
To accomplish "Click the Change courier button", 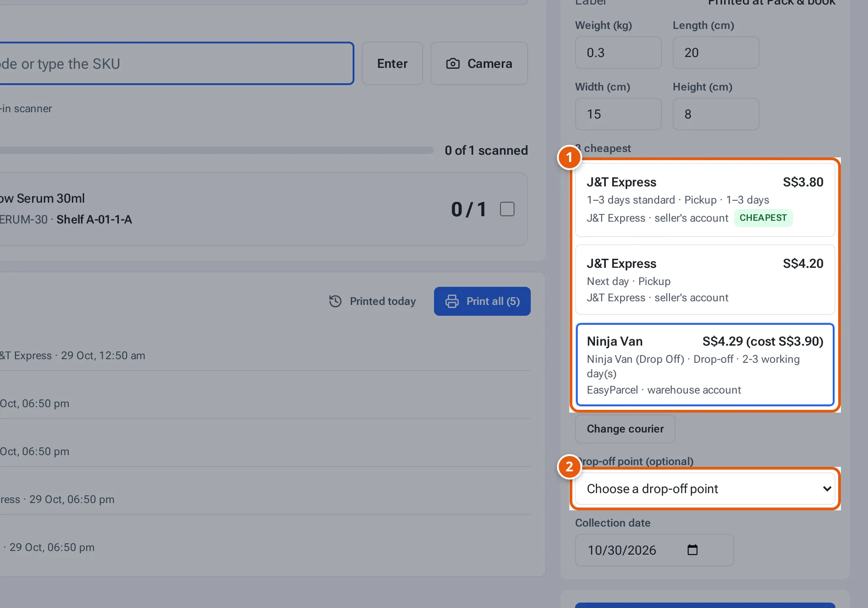I will coord(625,429).
